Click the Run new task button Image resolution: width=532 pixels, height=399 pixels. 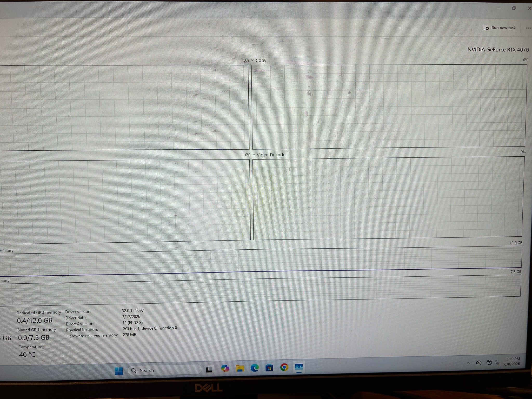(500, 28)
